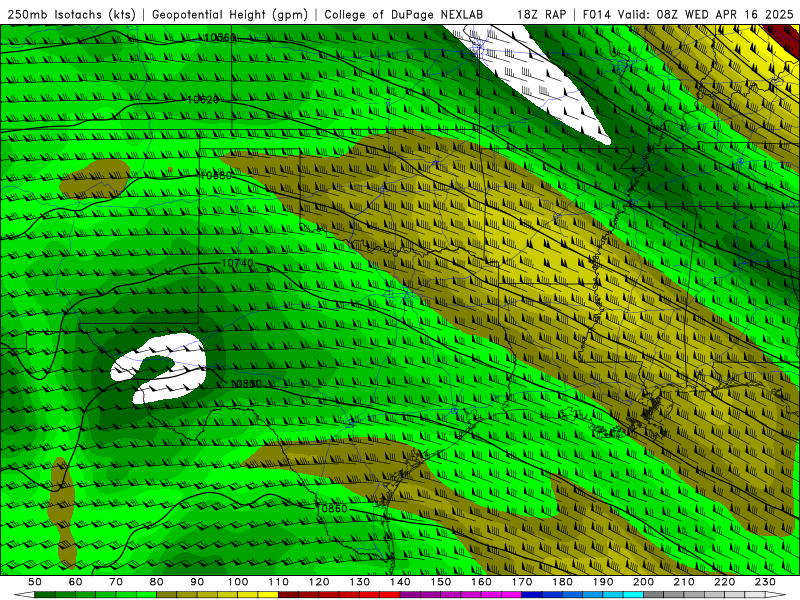Click the 60 knot legend label

[x=75, y=582]
